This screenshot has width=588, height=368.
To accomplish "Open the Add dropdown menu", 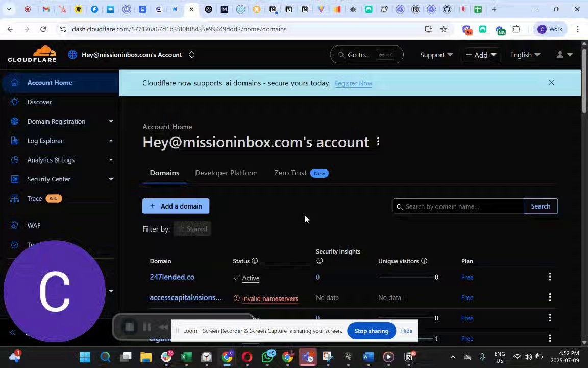I will point(481,55).
